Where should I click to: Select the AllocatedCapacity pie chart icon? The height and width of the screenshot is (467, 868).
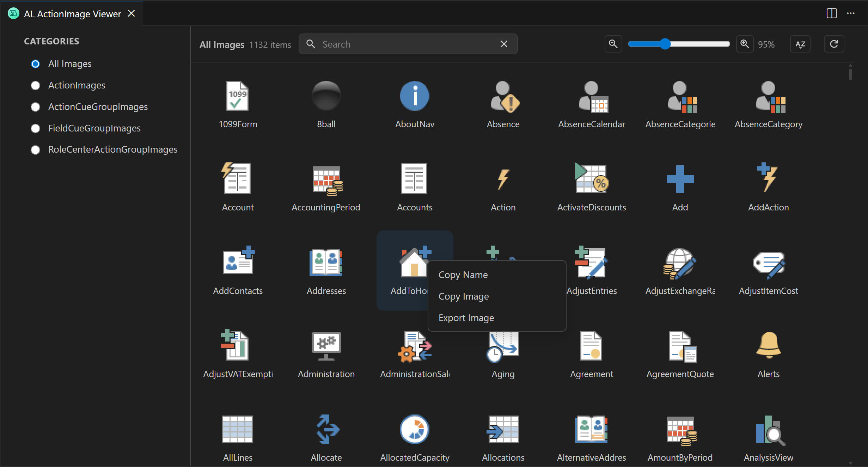pos(414,429)
